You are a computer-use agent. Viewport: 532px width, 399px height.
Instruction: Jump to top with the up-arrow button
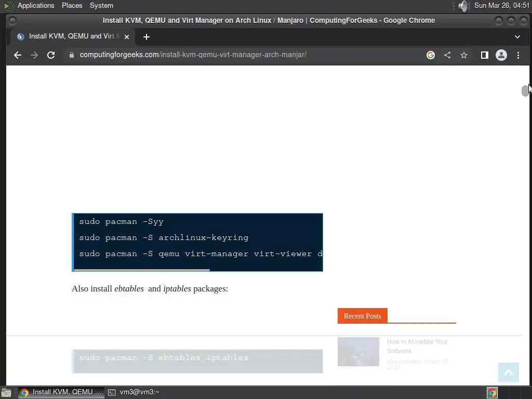pos(508,373)
